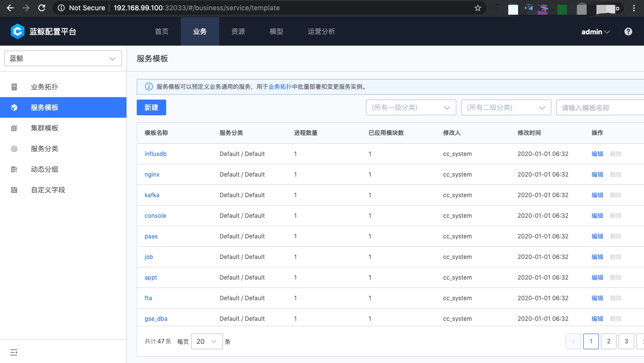The width and height of the screenshot is (644, 363).
Task: Switch to the 业务 top tab
Action: [x=200, y=31]
